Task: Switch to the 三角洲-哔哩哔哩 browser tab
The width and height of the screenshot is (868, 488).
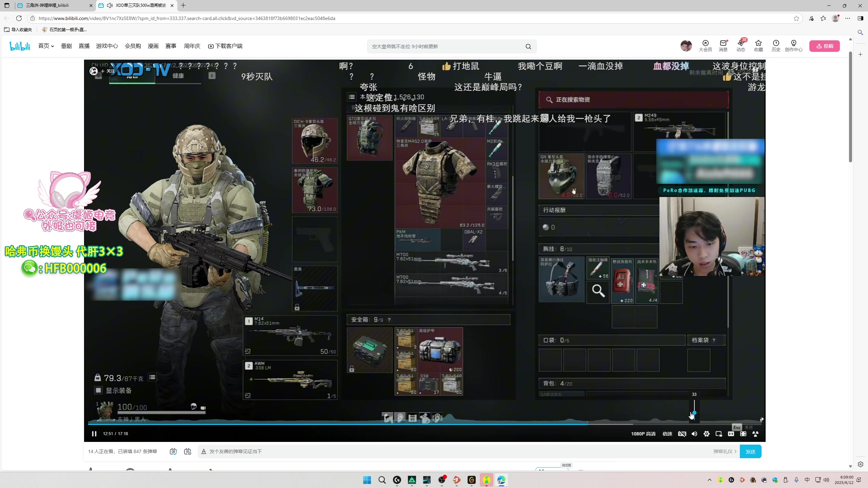Action: coord(54,5)
